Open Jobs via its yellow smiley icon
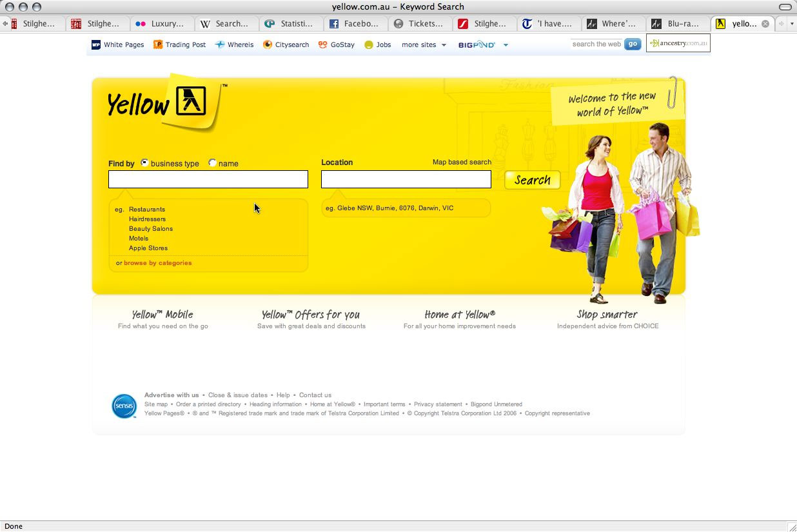The image size is (797, 532). point(369,45)
